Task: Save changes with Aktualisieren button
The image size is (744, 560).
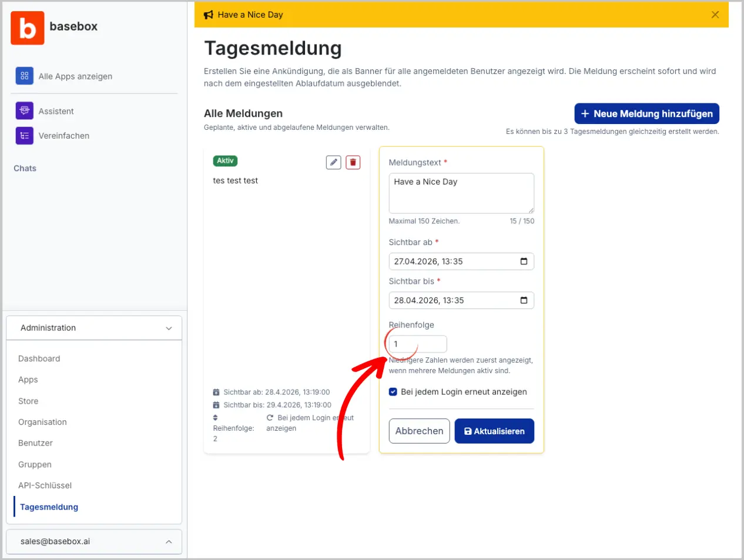Action: (494, 431)
